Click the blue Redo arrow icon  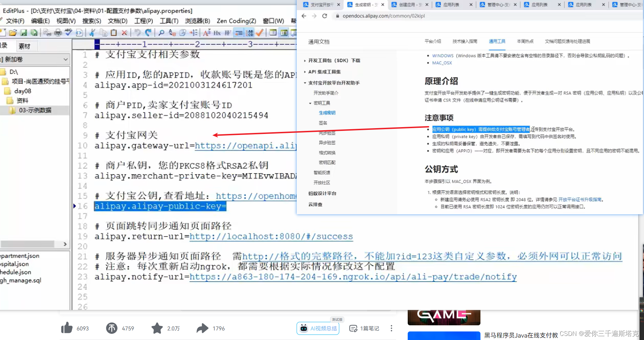pyautogui.click(x=148, y=33)
